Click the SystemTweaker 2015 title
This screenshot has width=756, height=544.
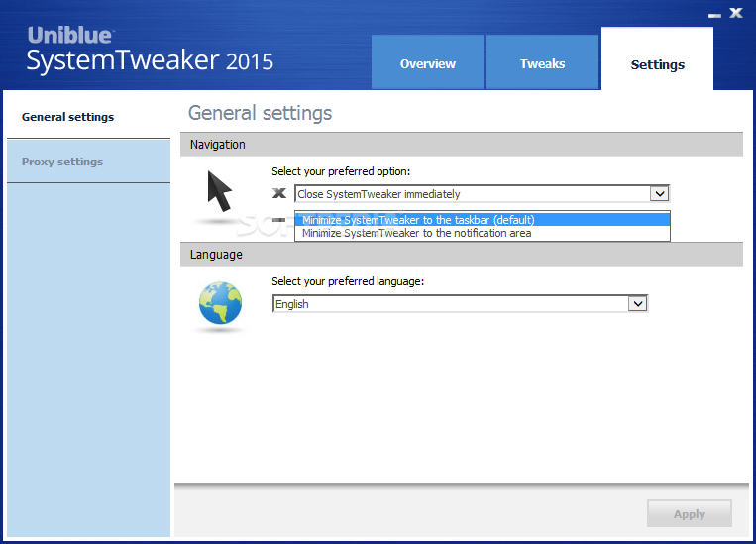[150, 61]
